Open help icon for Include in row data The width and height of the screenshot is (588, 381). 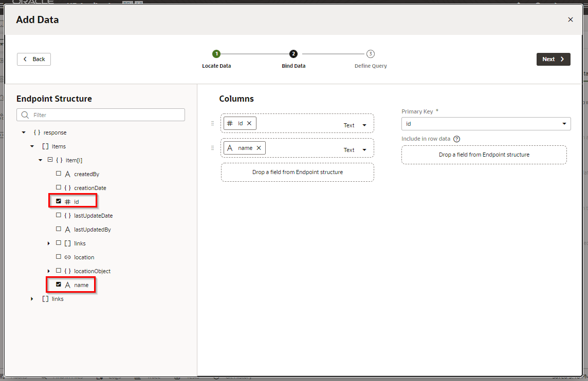456,139
